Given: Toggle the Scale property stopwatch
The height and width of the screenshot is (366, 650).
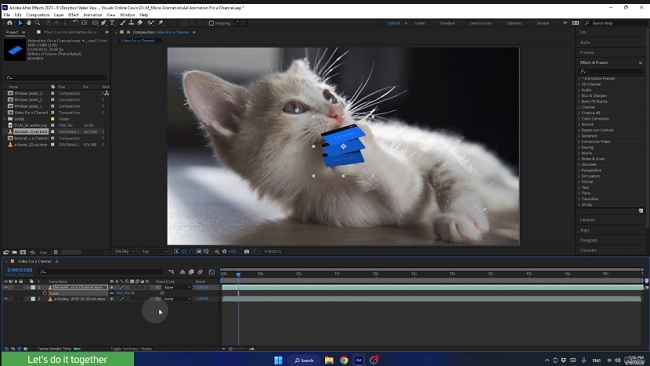Looking at the screenshot, I should coord(45,293).
